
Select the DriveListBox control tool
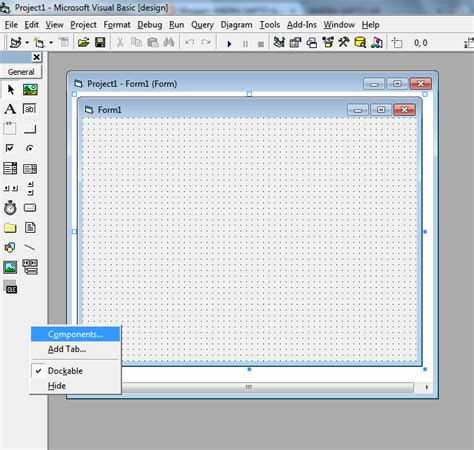[x=30, y=208]
